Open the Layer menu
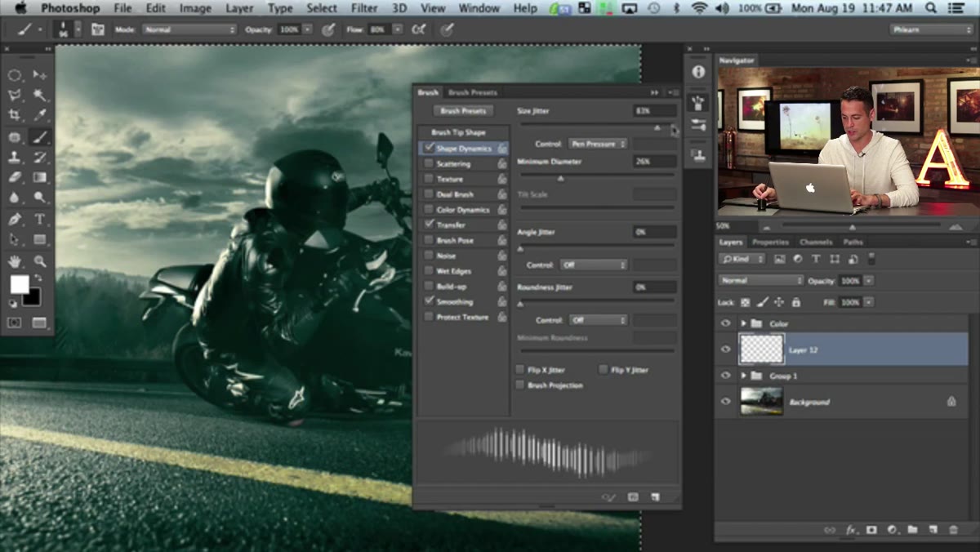Screen dimensions: 980x552 [239, 8]
